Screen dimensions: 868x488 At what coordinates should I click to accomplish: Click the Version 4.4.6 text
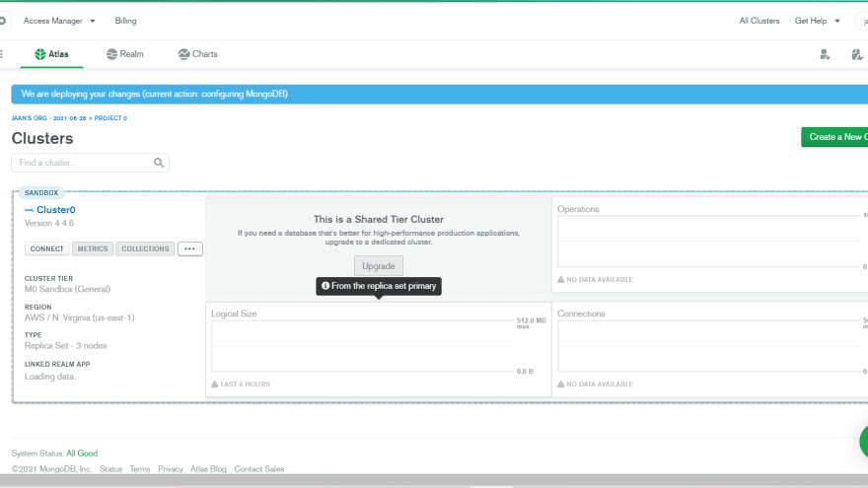[49, 224]
